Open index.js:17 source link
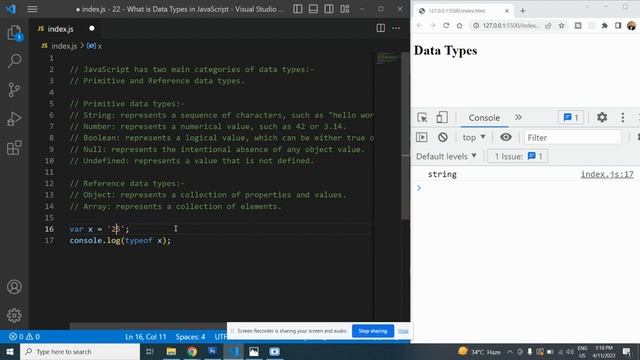The image size is (640, 360). (x=607, y=174)
